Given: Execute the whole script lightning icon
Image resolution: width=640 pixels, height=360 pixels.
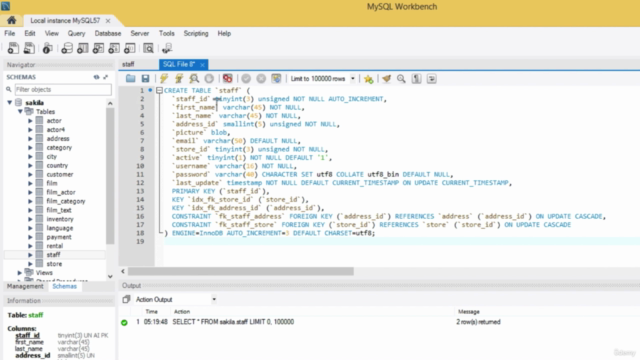Looking at the screenshot, I should click(164, 78).
